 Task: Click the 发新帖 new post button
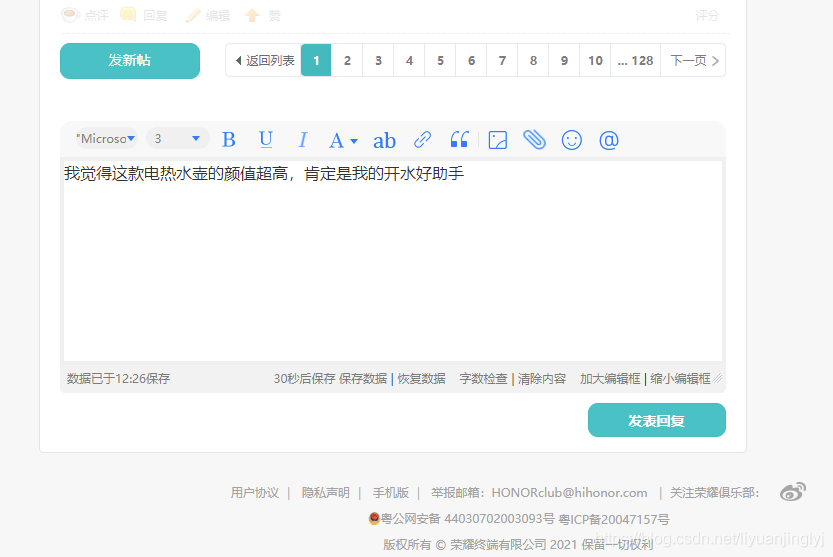click(x=130, y=60)
